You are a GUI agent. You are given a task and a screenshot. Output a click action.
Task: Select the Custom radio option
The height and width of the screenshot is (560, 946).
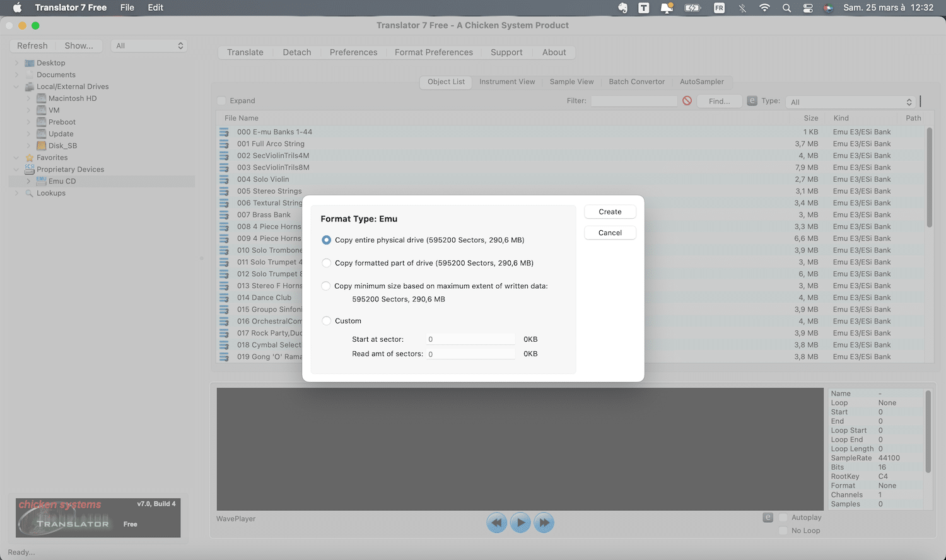pyautogui.click(x=326, y=321)
